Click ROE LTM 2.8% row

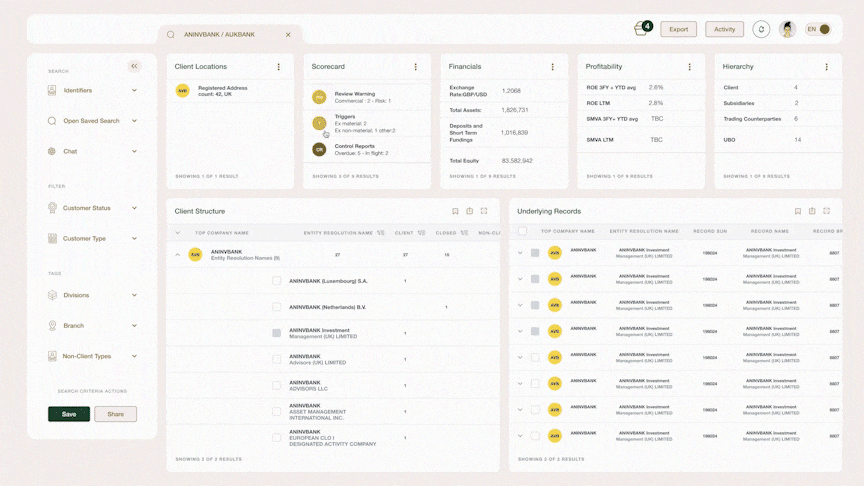[x=641, y=103]
